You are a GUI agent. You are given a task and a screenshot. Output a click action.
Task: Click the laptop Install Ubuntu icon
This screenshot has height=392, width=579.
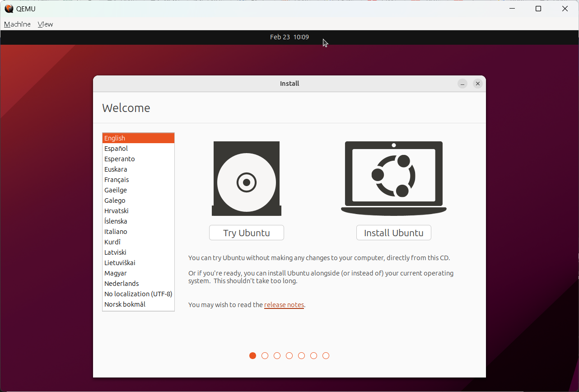pyautogui.click(x=394, y=178)
